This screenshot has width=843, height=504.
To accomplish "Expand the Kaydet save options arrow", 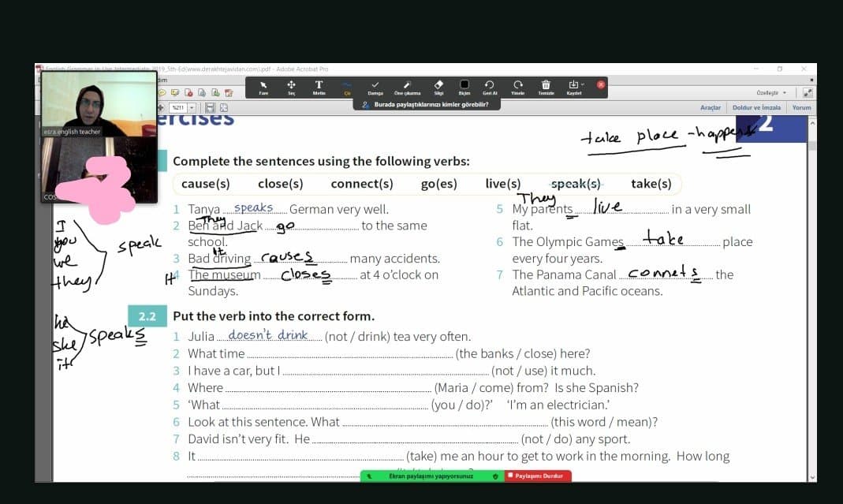I will 583,84.
